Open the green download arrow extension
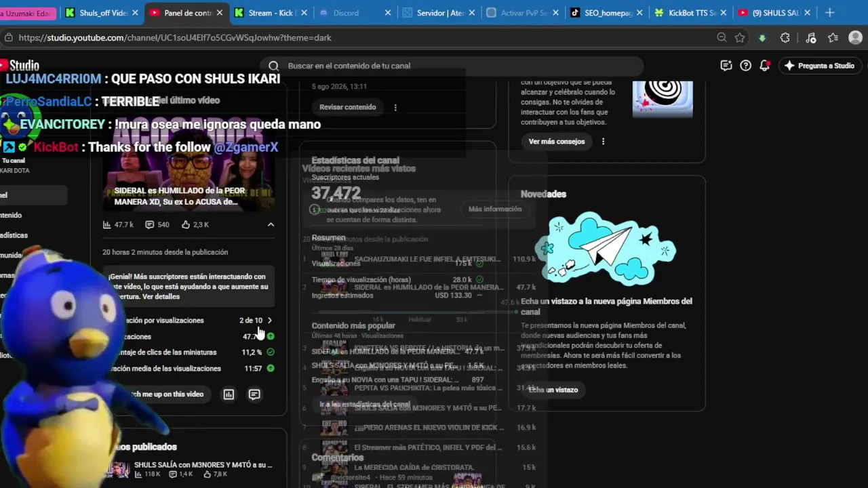This screenshot has height=488, width=868. coord(762,38)
